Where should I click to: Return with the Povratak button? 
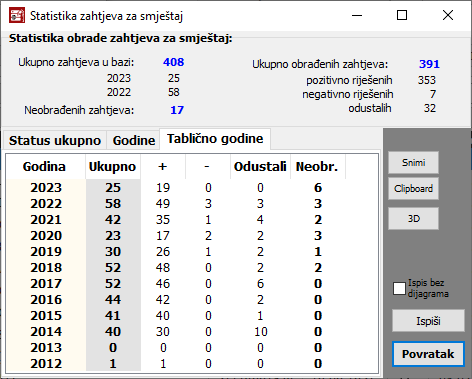tap(428, 354)
